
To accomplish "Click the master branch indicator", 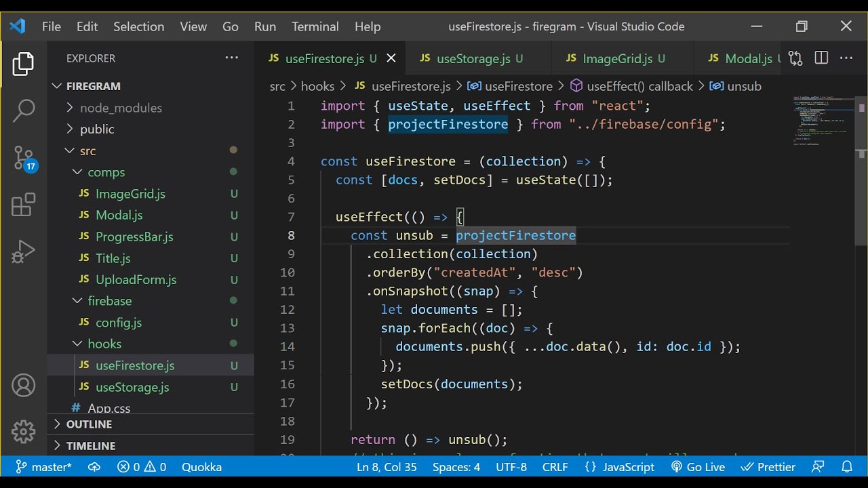I will 43,467.
